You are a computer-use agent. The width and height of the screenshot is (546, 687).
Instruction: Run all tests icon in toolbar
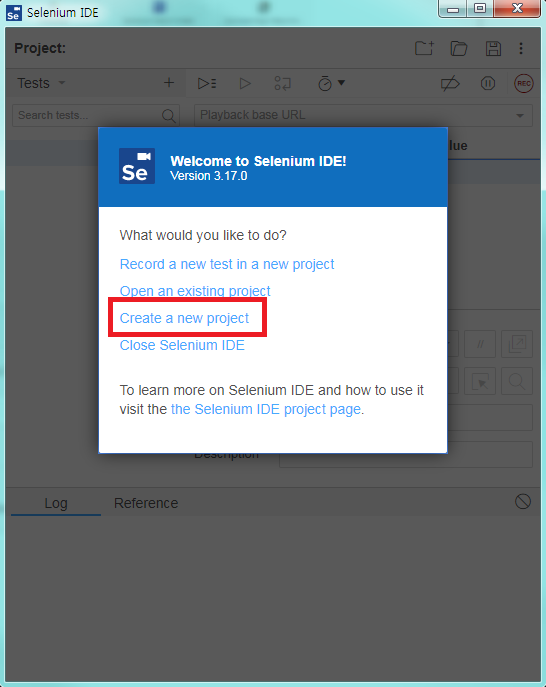(207, 83)
